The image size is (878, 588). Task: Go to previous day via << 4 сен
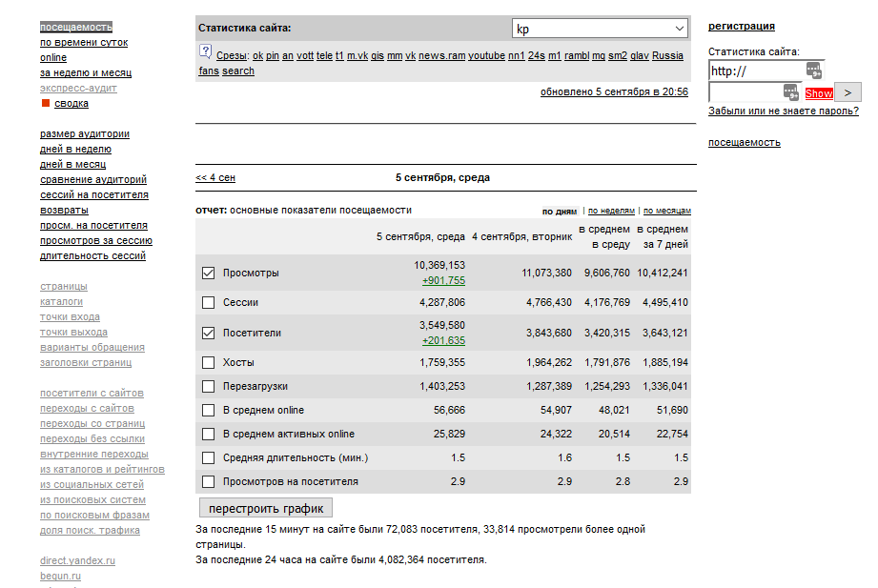215,177
